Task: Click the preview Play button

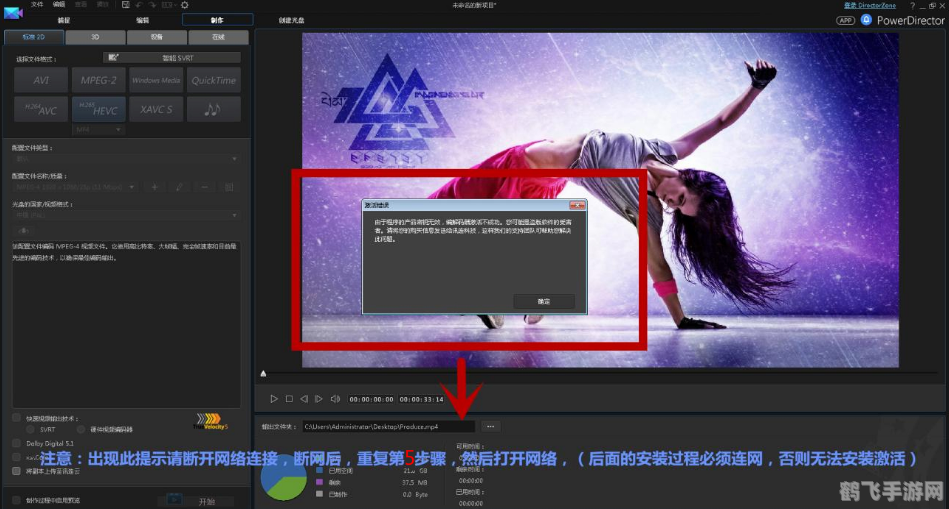Action: point(274,399)
